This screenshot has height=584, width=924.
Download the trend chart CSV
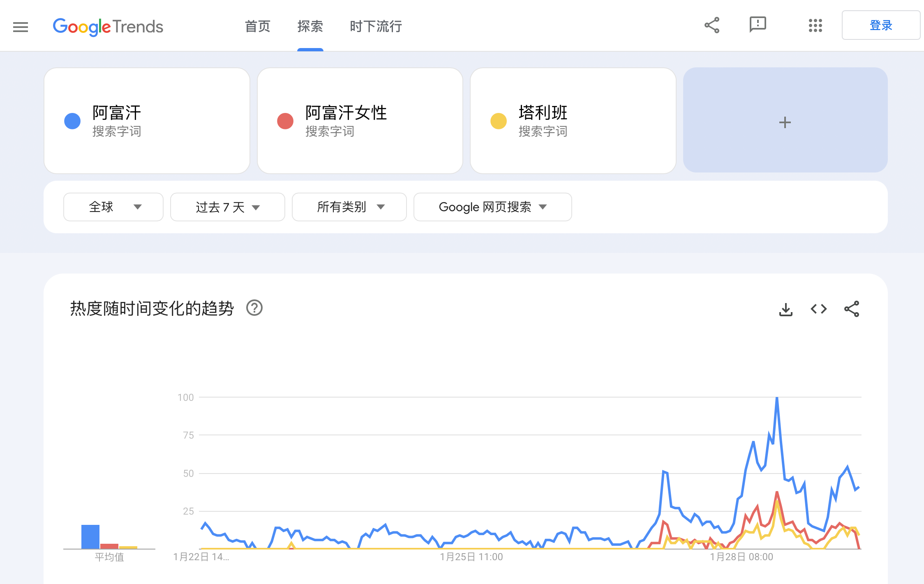click(785, 309)
